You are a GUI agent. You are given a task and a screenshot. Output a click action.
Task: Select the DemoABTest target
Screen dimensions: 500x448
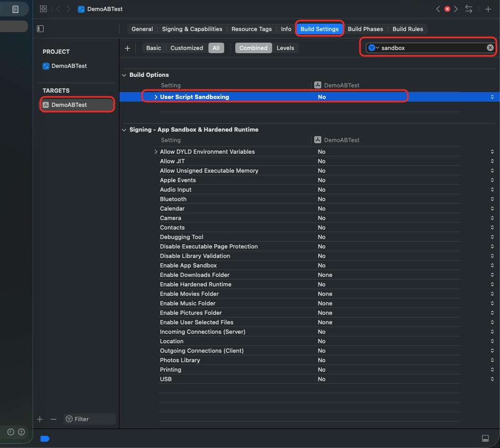pyautogui.click(x=77, y=105)
